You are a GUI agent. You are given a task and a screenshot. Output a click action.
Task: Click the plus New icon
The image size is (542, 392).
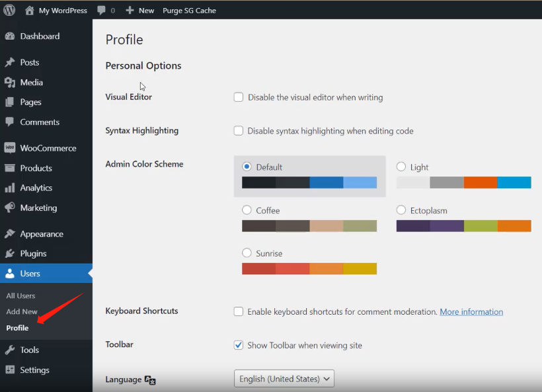click(x=130, y=11)
